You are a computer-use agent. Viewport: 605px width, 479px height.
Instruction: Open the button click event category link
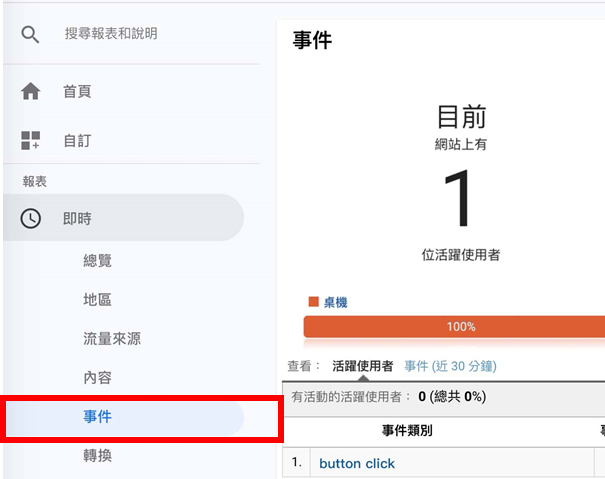coord(357,463)
